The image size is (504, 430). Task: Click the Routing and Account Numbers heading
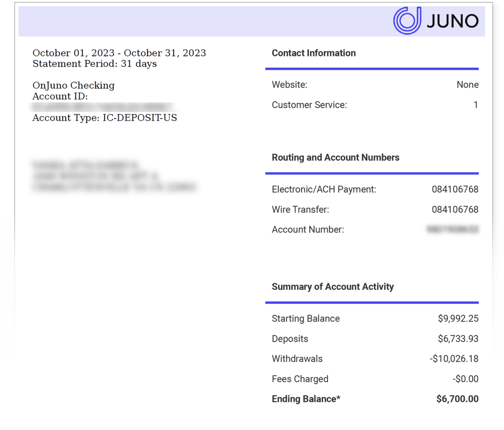[x=335, y=158]
